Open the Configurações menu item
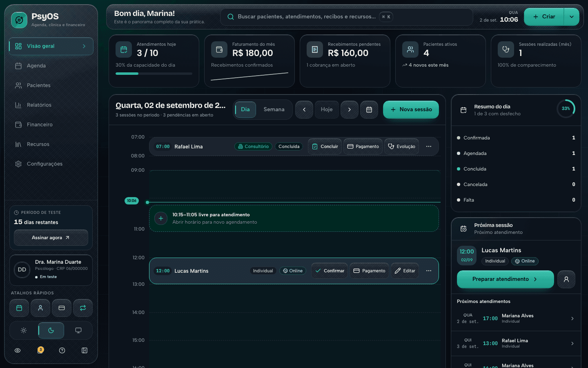 51,164
